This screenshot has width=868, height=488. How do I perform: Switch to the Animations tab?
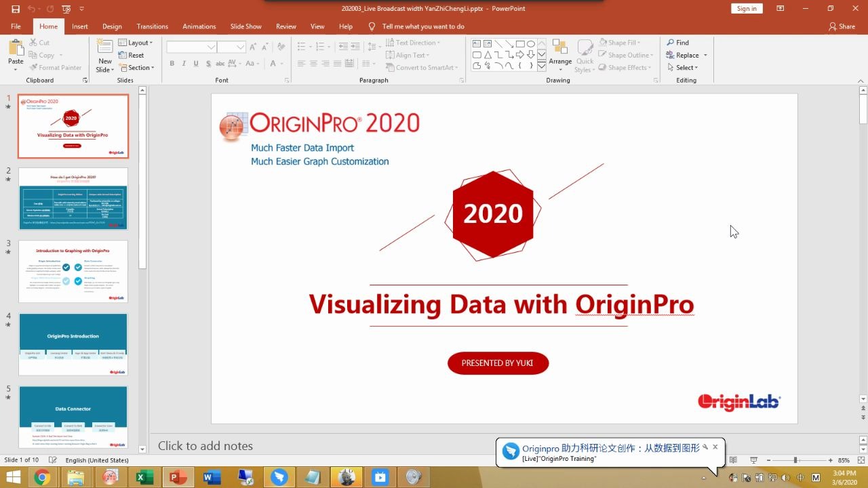[x=199, y=26]
